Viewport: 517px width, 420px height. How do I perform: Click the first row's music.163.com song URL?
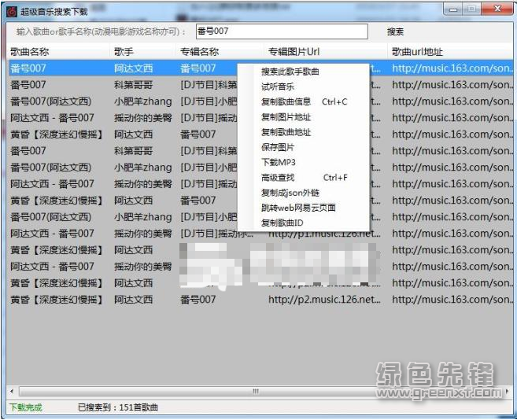tap(452, 68)
